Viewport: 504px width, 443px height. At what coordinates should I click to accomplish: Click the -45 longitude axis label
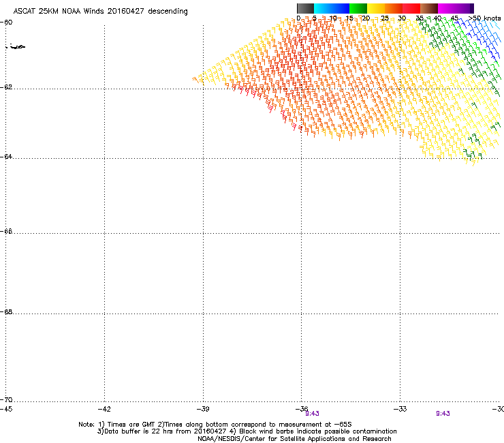[x=6, y=409]
